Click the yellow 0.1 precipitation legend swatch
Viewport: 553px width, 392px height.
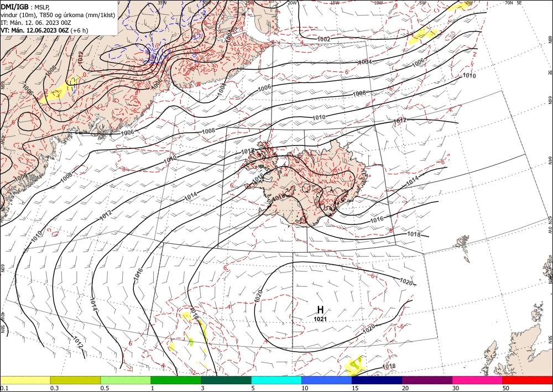[25, 380]
